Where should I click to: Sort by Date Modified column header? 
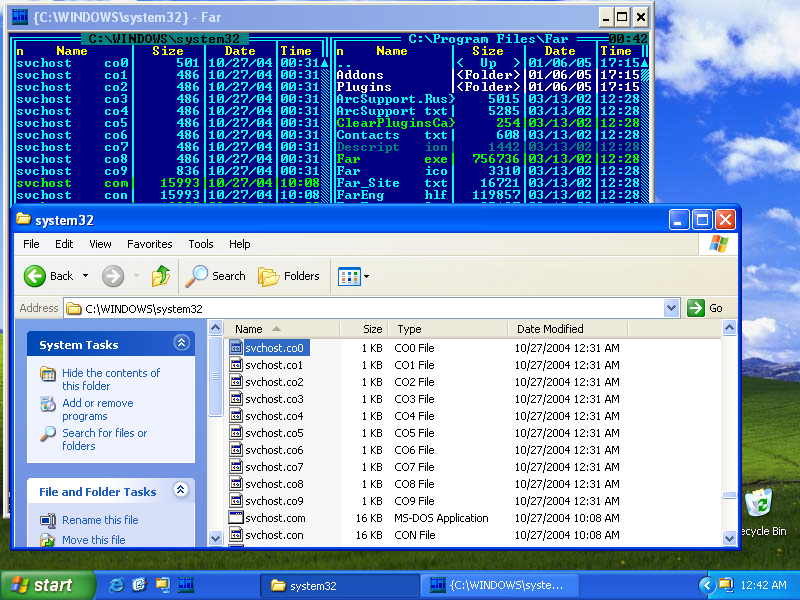click(x=567, y=329)
